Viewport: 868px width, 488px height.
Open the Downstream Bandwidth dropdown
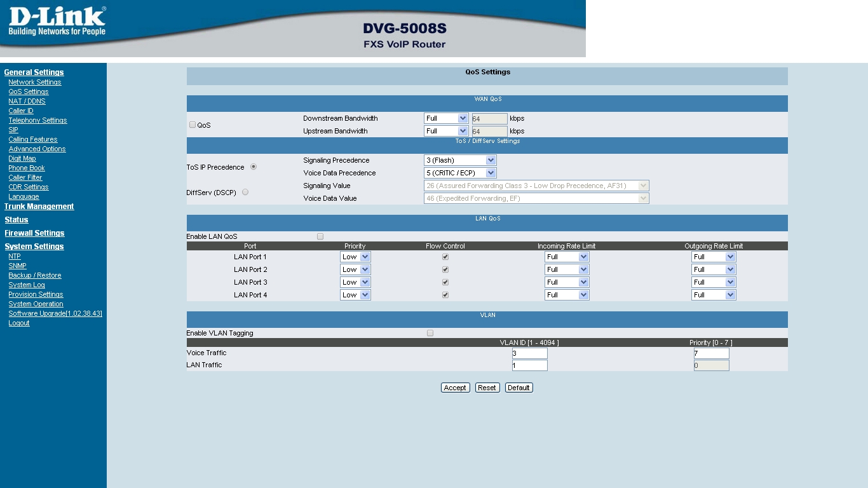pos(445,118)
